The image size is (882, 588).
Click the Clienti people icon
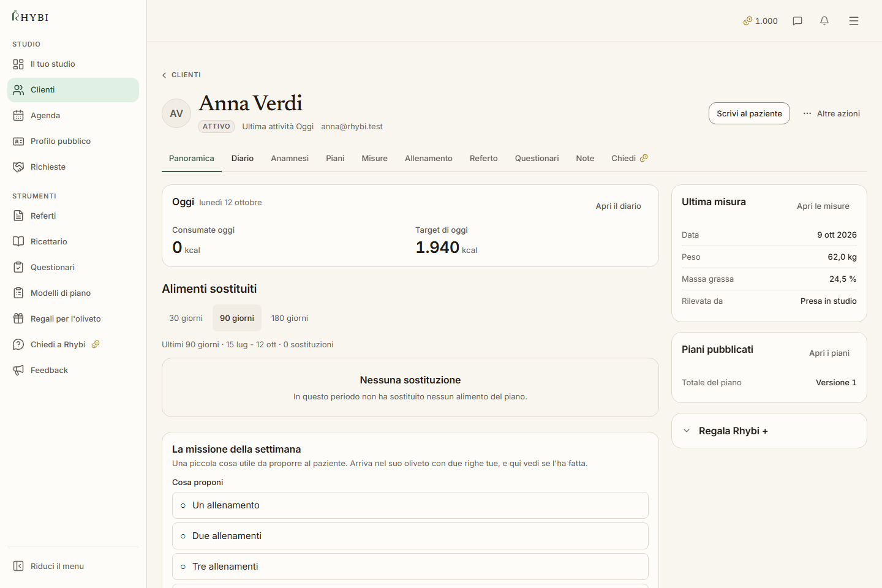[18, 90]
